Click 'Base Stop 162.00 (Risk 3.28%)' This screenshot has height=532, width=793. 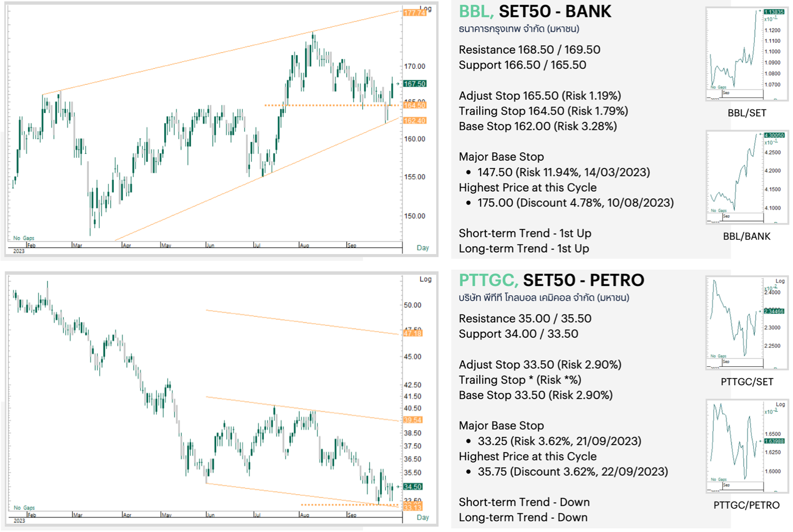point(538,127)
